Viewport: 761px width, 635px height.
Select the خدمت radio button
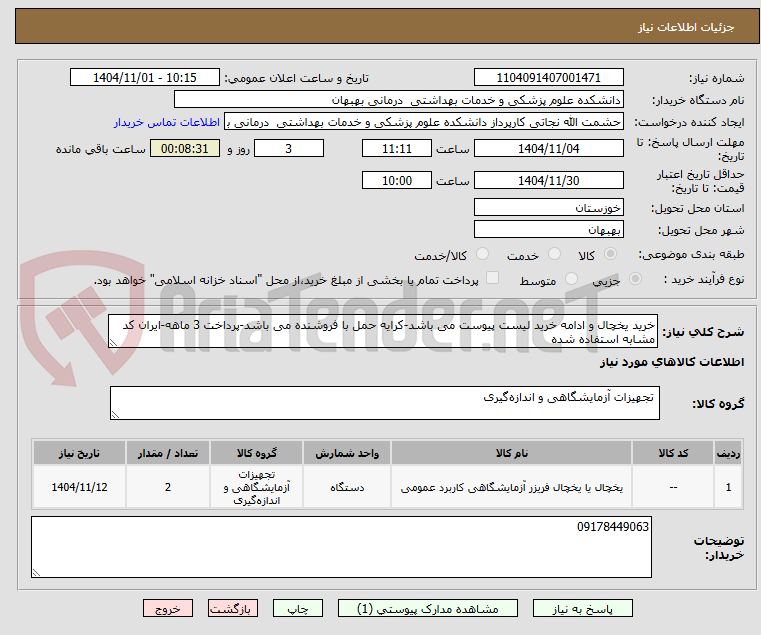click(554, 253)
